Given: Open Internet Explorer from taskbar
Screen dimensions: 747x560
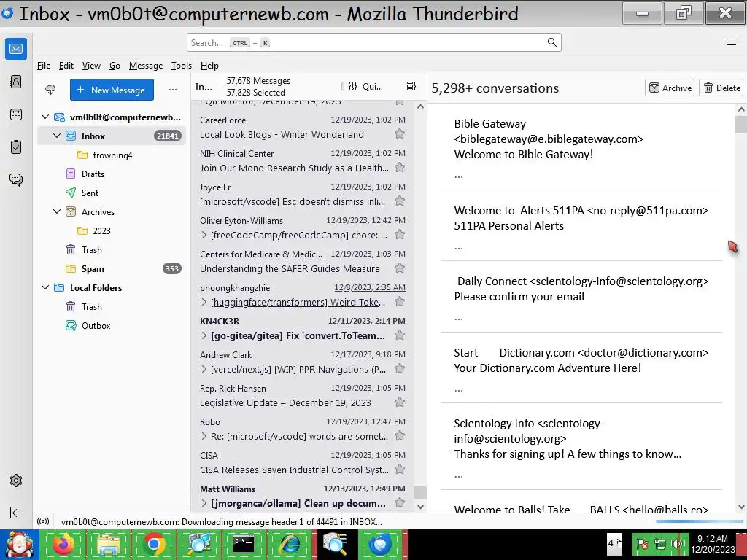Looking at the screenshot, I should coord(289,544).
